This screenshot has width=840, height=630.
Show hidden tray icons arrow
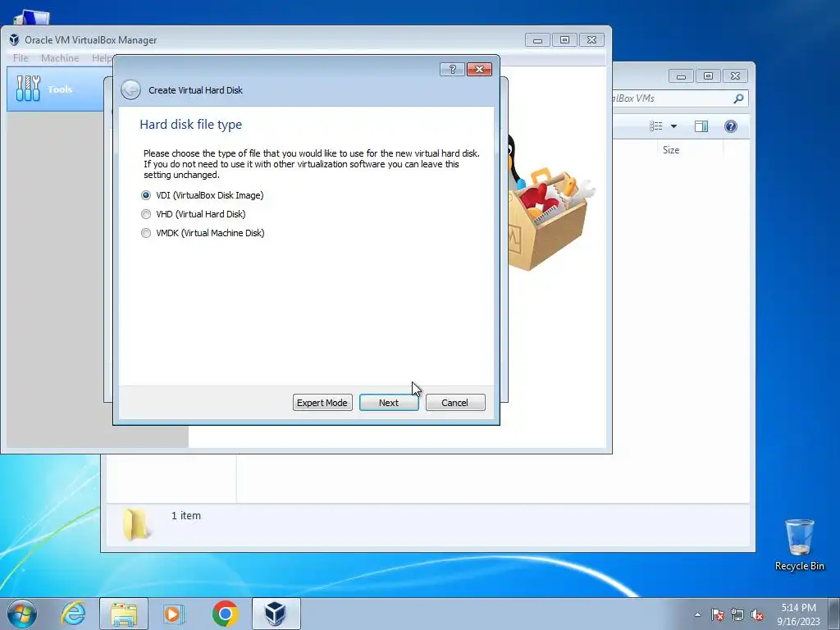[697, 614]
